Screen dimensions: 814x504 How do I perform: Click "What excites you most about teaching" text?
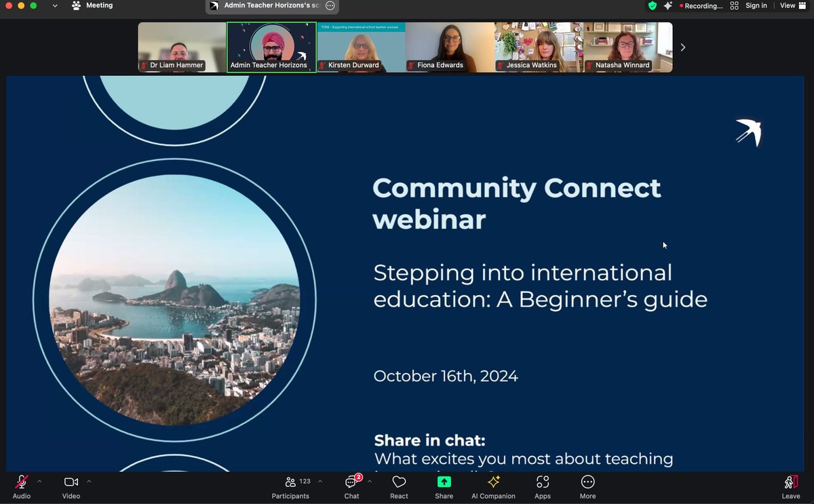click(524, 459)
